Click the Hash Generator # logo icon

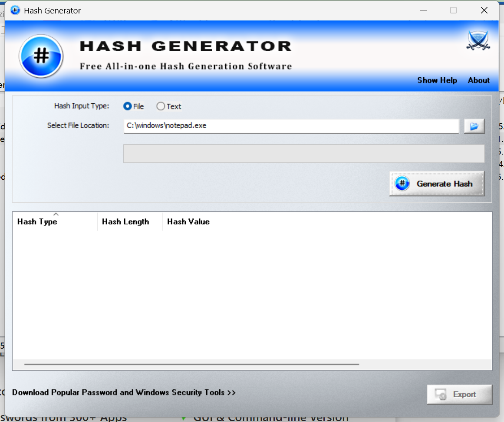click(41, 56)
